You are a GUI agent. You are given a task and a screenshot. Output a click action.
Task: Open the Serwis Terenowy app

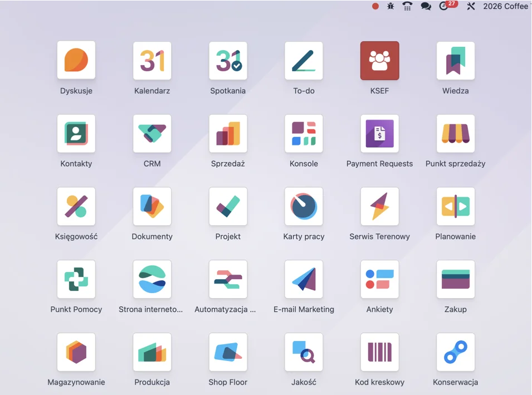coord(380,206)
